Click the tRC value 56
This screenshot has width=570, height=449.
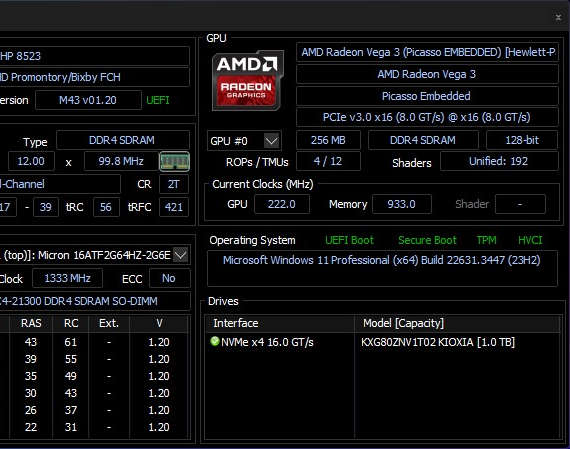[x=106, y=207]
